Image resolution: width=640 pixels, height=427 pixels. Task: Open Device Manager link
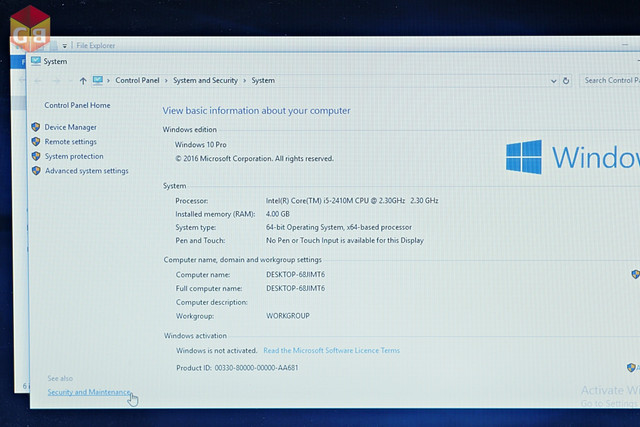[70, 127]
